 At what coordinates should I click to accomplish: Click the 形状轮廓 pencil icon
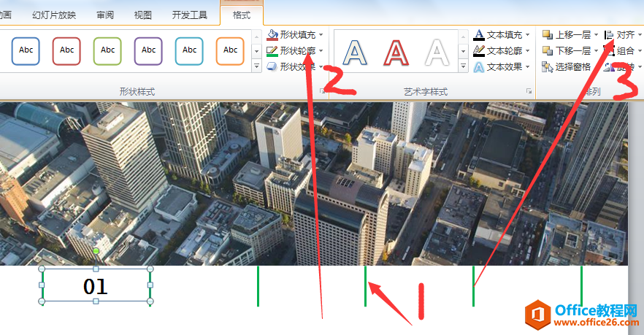[272, 51]
